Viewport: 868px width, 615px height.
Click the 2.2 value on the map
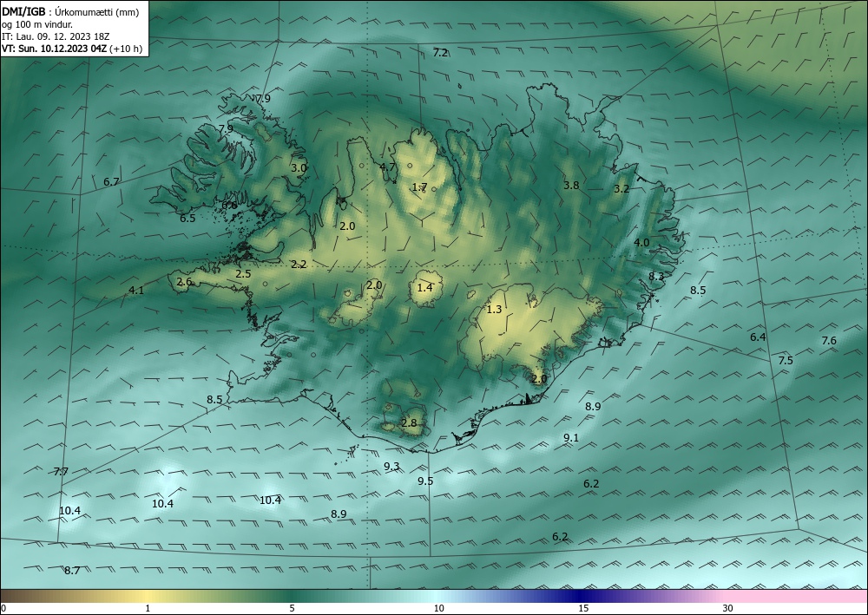coord(299,265)
